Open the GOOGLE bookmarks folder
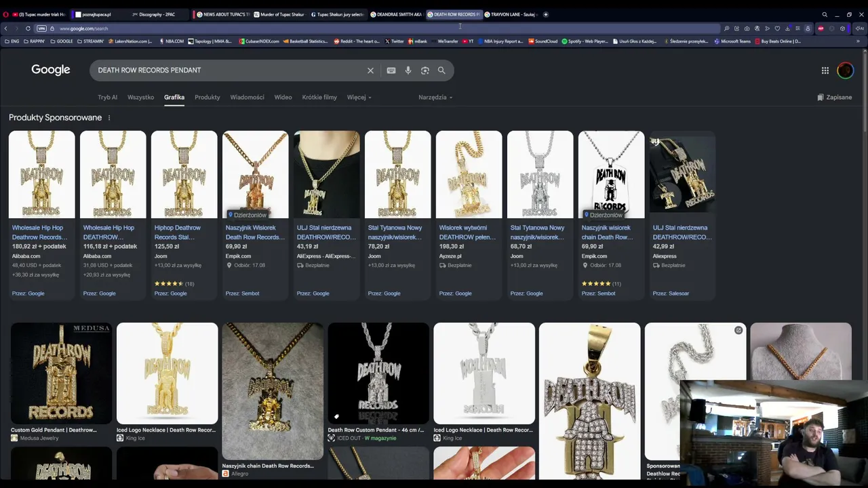868x488 pixels. [62, 41]
